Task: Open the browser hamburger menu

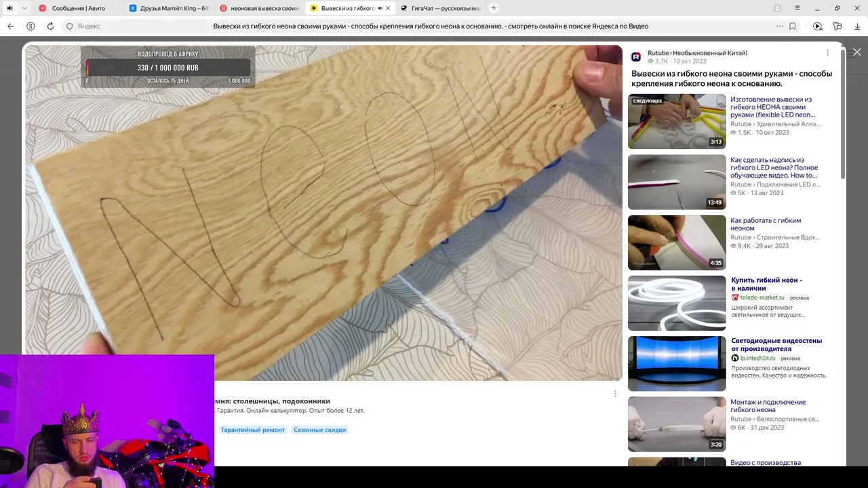Action: [x=797, y=8]
